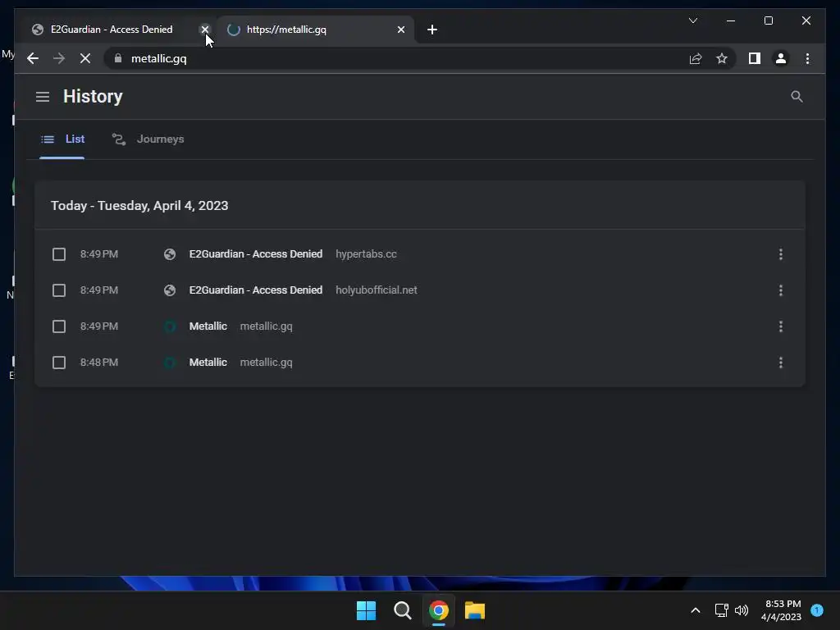Open more actions for hypertabs.cc entry
Screen dimensions: 840x630
click(781, 254)
